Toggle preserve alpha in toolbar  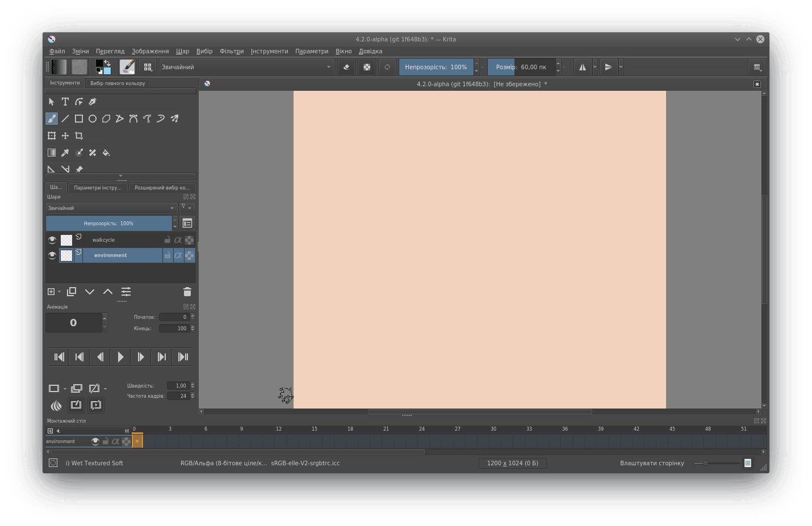click(367, 67)
